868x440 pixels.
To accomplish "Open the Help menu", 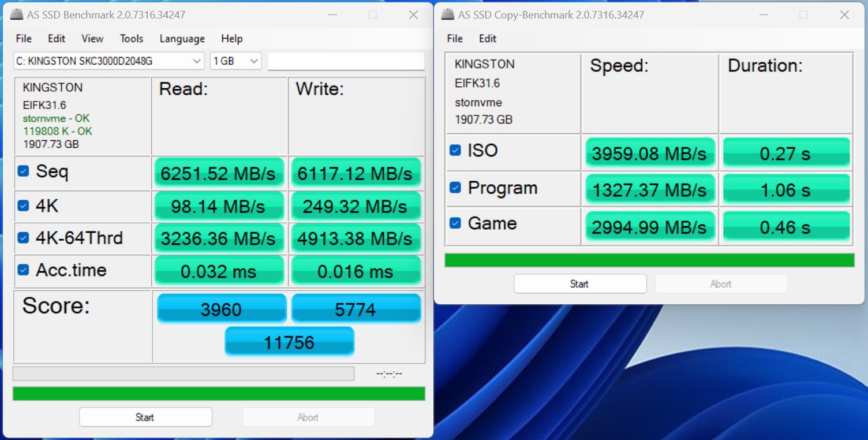I will point(232,39).
